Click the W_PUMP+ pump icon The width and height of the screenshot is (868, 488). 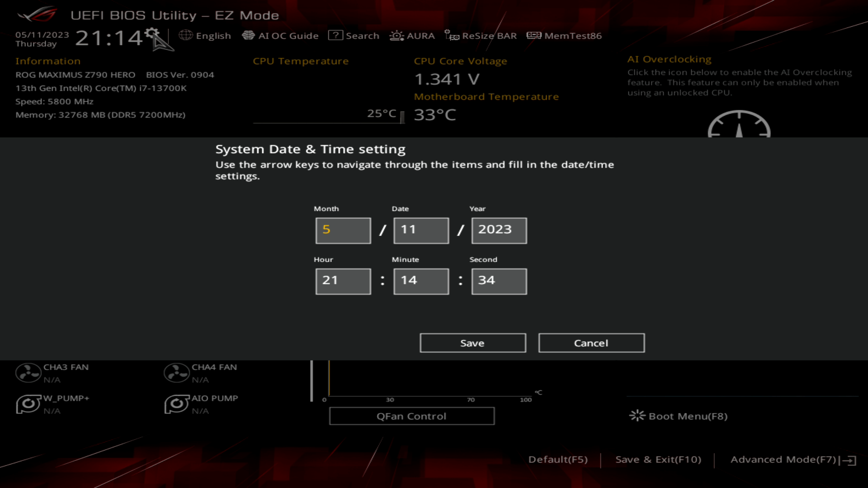(x=28, y=404)
